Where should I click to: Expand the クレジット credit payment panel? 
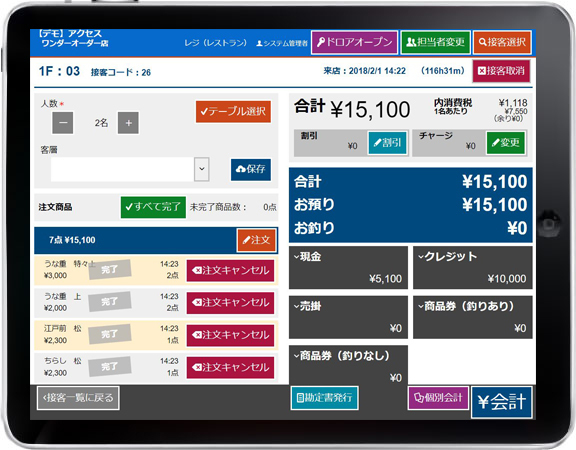pyautogui.click(x=473, y=267)
